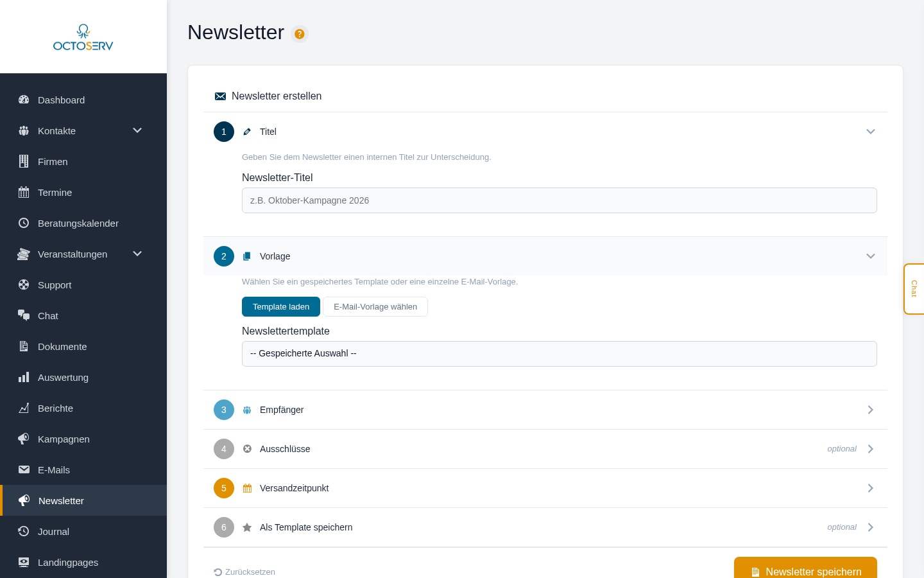Click the E-Mails envelope icon
The image size is (924, 578).
click(x=24, y=469)
